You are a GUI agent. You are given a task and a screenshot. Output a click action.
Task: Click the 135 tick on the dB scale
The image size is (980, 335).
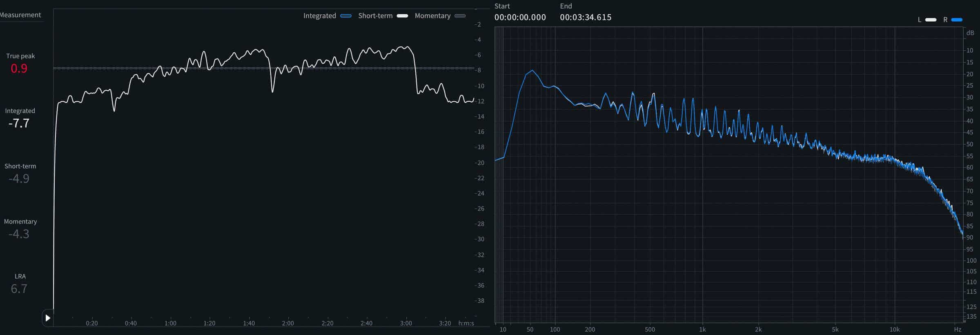pyautogui.click(x=972, y=316)
